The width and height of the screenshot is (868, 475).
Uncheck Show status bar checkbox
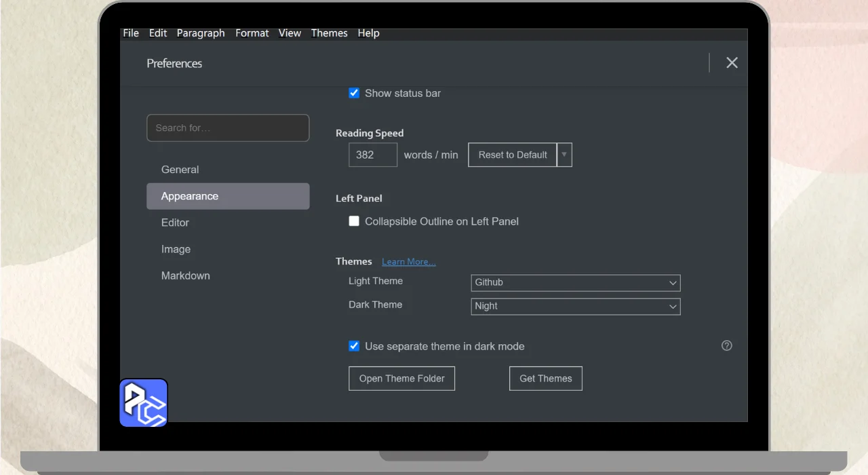[x=354, y=93]
